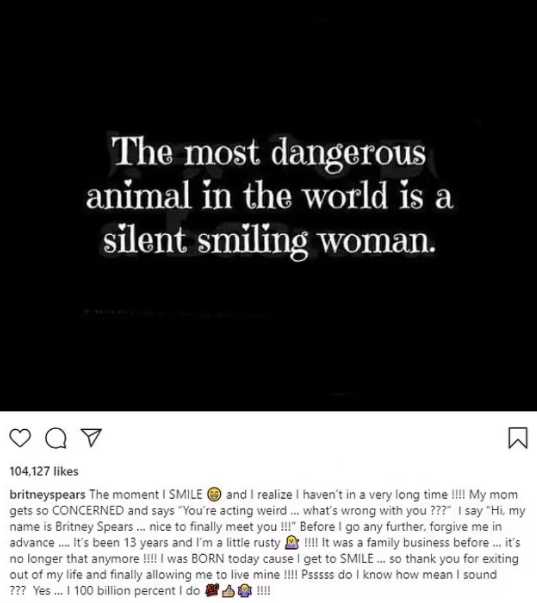Save the post with the bookmark icon

coord(518,438)
